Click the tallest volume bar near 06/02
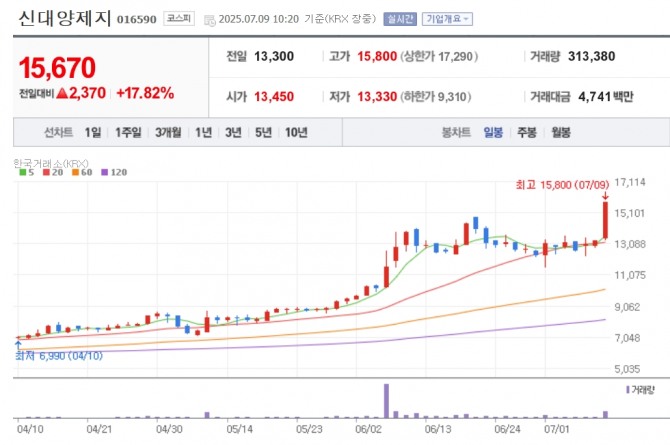This screenshot has height=445, width=670. [385, 400]
